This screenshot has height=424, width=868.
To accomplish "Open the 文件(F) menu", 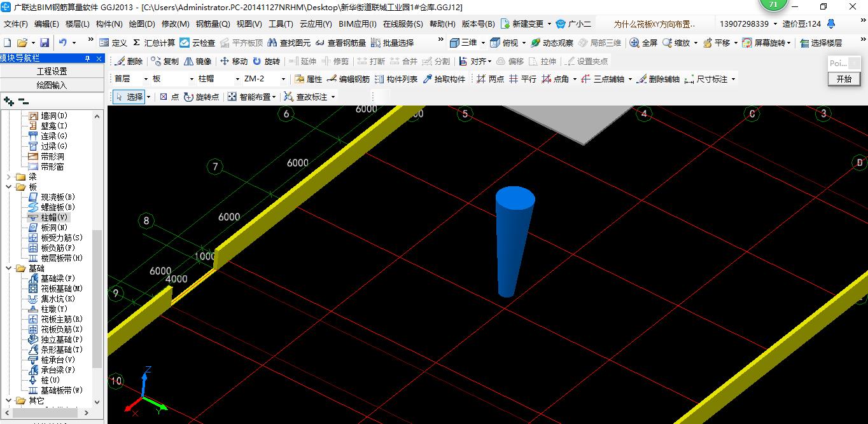I will pos(16,24).
